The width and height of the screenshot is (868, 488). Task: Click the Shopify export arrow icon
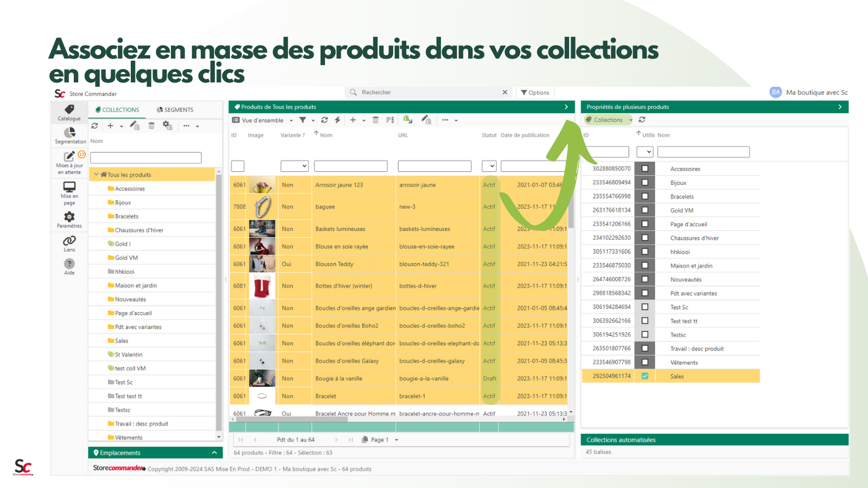pyautogui.click(x=408, y=119)
